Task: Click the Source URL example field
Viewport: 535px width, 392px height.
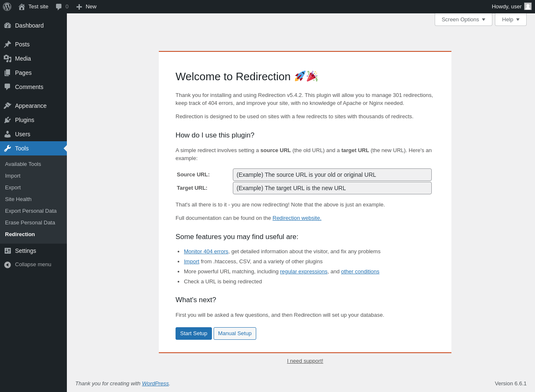Action: coord(332,175)
